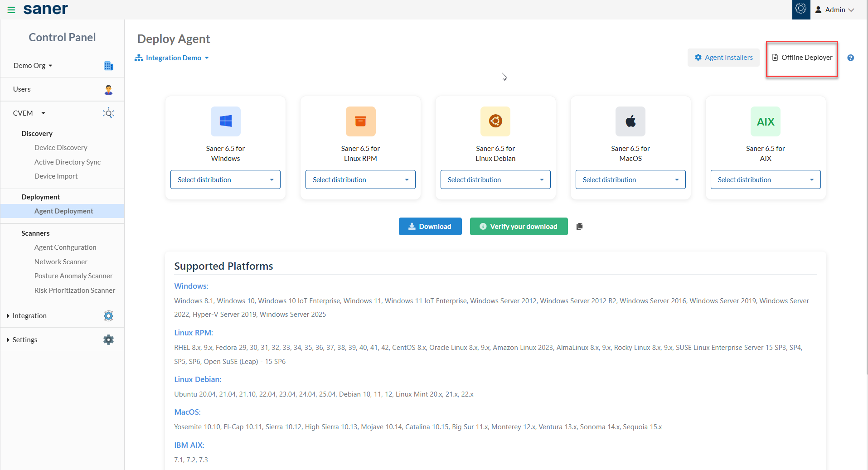The width and height of the screenshot is (868, 470).
Task: Select the Linux Debian Ubuntu icon
Action: 495,121
